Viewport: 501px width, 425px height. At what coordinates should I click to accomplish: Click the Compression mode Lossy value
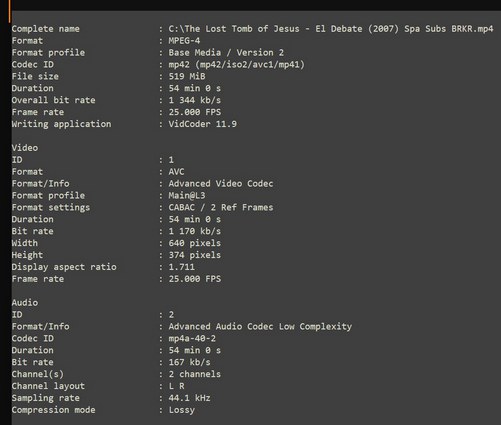pos(181,410)
